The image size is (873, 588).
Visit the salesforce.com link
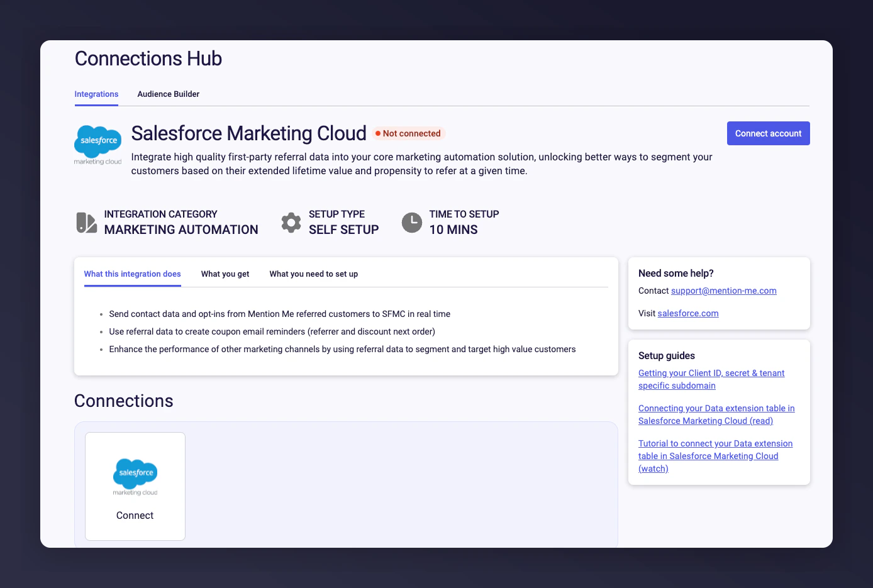[x=688, y=313]
